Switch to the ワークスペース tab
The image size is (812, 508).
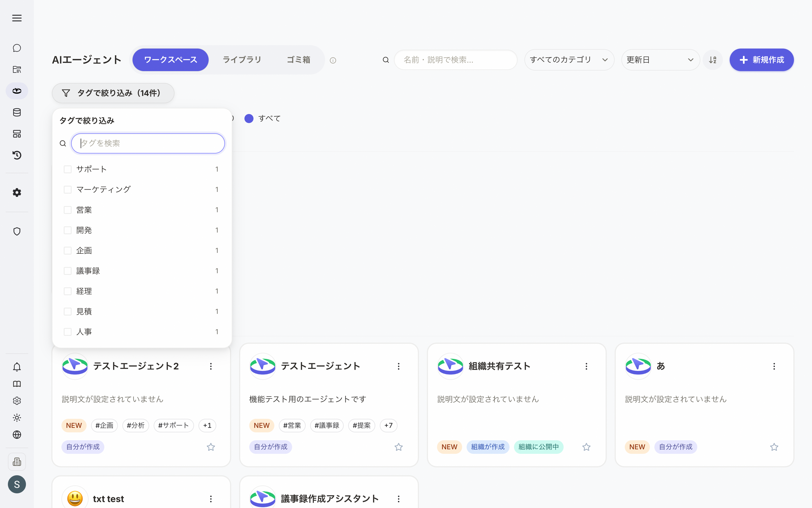(171, 60)
